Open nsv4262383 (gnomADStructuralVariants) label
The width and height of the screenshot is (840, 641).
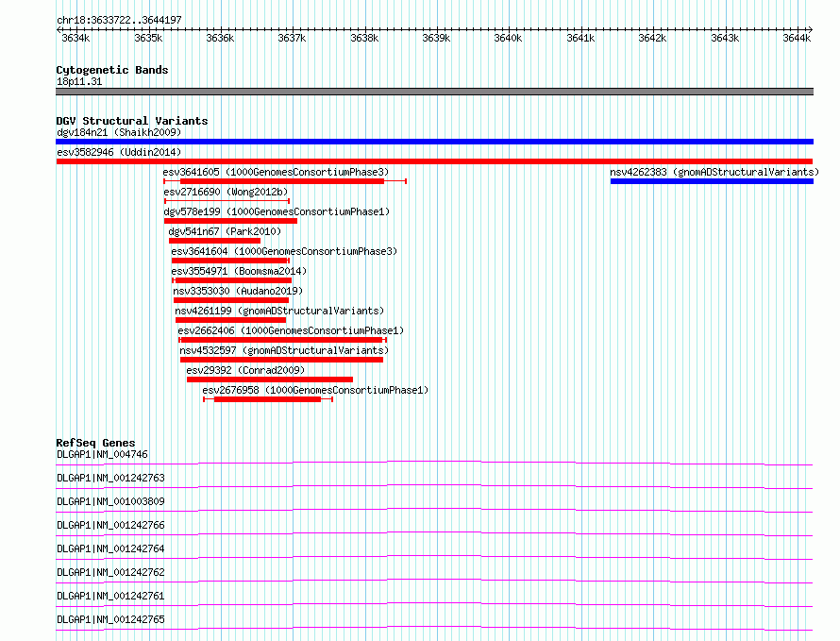(x=714, y=172)
